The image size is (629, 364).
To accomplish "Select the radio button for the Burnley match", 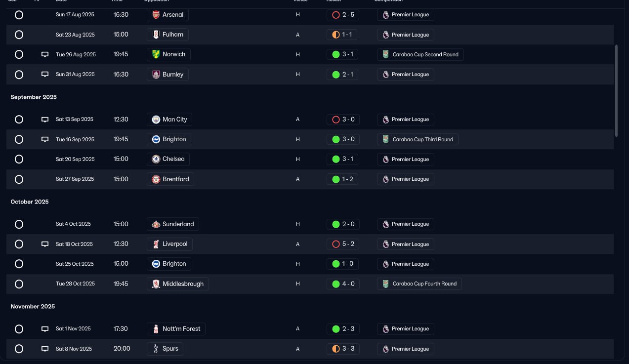I will 19,75.
